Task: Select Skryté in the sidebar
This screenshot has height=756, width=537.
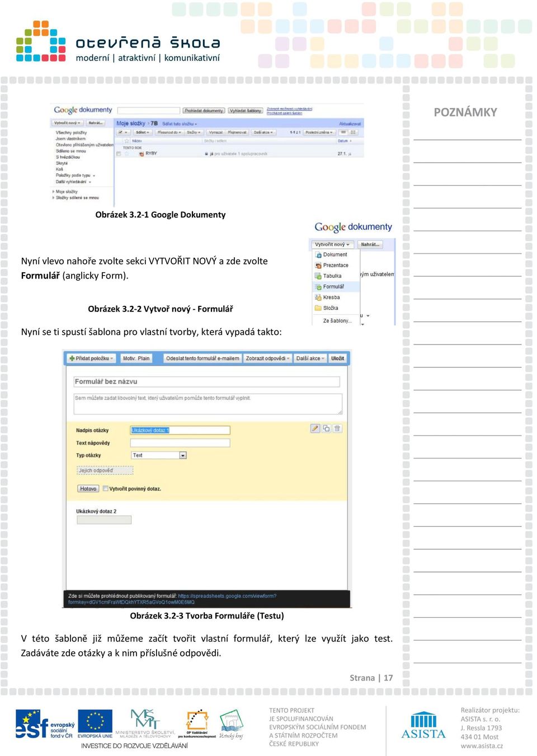Action: coord(62,163)
